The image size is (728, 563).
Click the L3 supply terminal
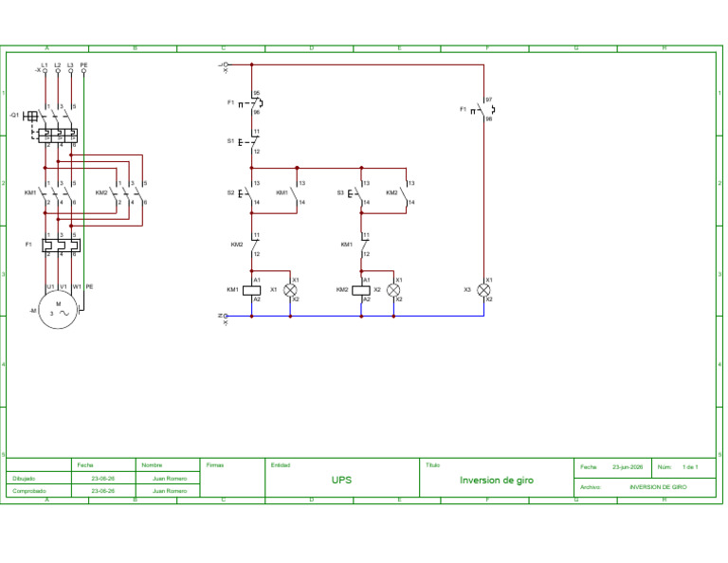(71, 71)
